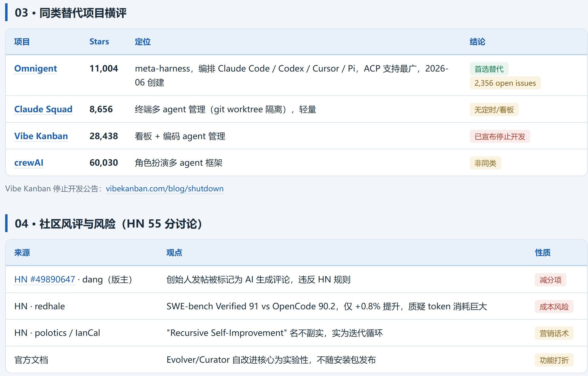Image resolution: width=588 pixels, height=376 pixels.
Task: Visit the vibekanban.com/blog/shutdown link
Action: tap(165, 189)
